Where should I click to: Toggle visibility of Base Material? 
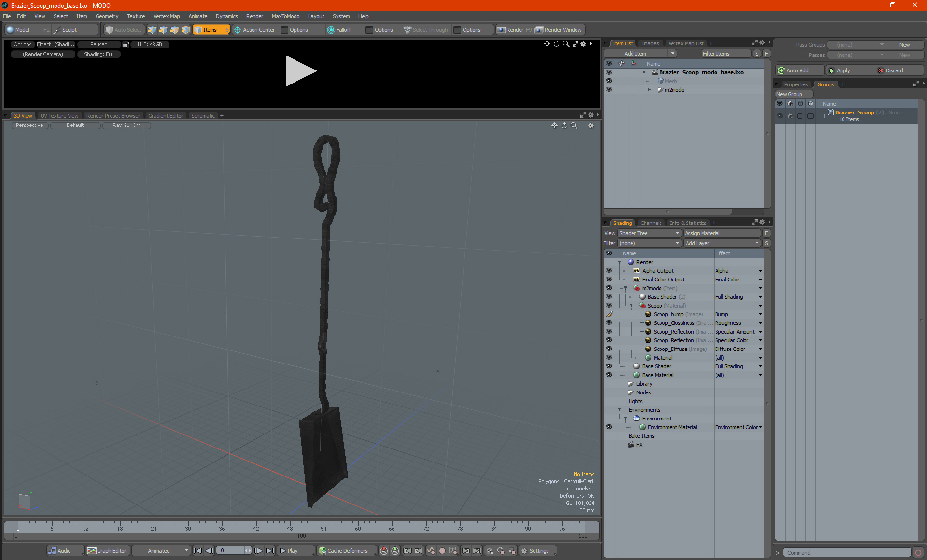pos(609,375)
